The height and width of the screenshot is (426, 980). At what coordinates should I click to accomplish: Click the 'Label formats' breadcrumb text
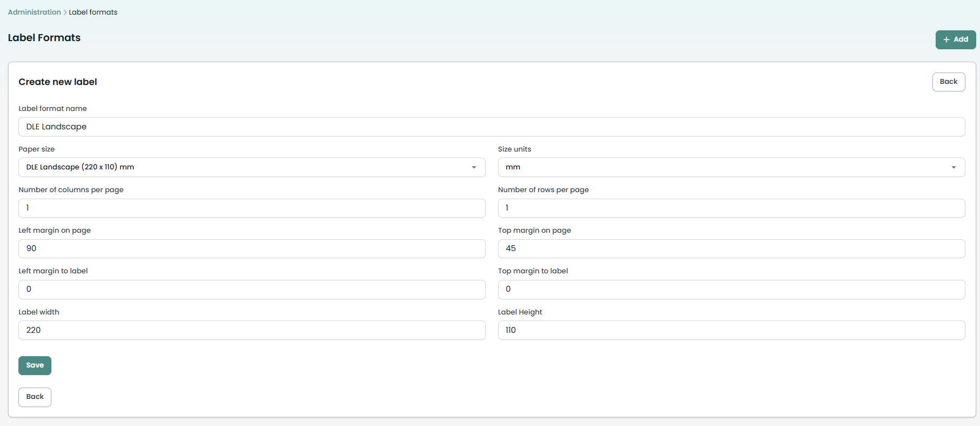(x=93, y=12)
